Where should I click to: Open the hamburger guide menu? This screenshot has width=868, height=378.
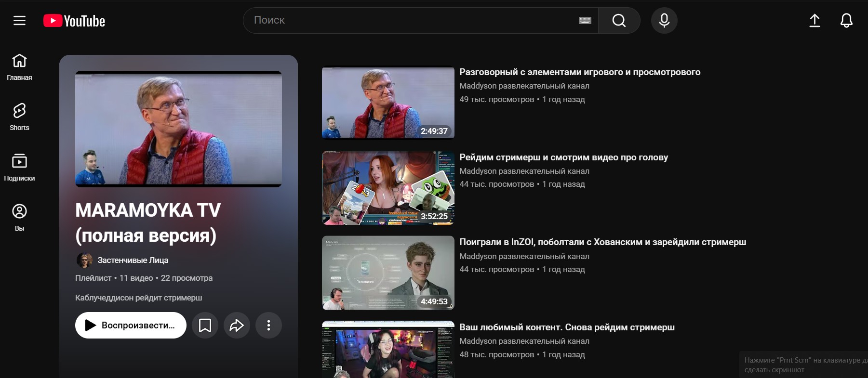pyautogui.click(x=19, y=20)
